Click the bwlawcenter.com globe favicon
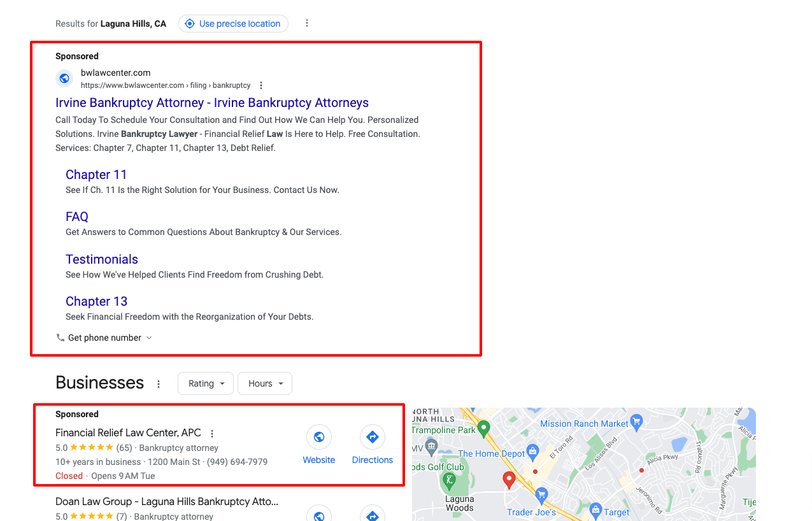Screen dimensions: 812x521 tap(64, 78)
